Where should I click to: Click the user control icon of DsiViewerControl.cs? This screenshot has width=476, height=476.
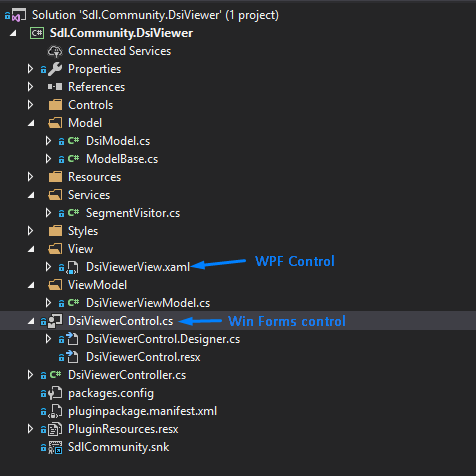[x=55, y=321]
